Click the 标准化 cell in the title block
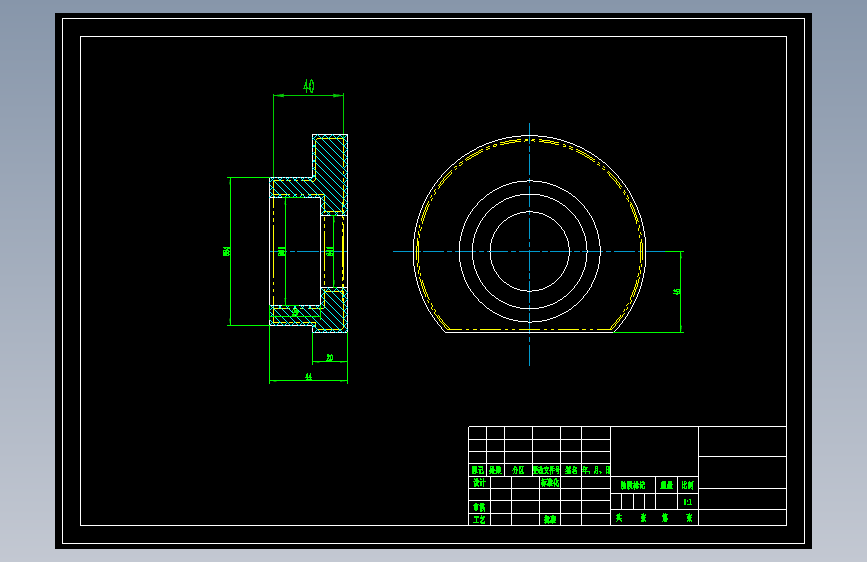This screenshot has height=562, width=867. coord(550,482)
